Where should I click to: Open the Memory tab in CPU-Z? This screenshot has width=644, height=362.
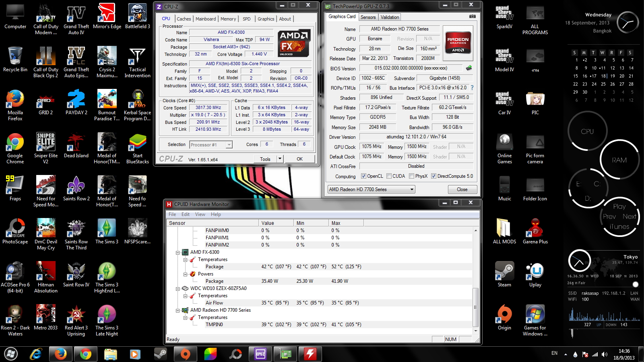pos(228,19)
